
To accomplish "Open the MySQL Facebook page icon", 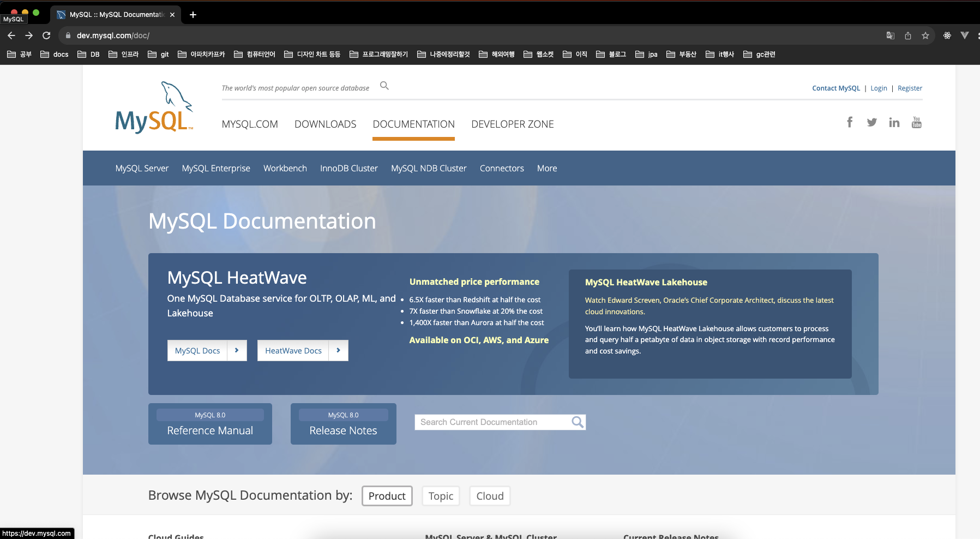I will coord(850,122).
